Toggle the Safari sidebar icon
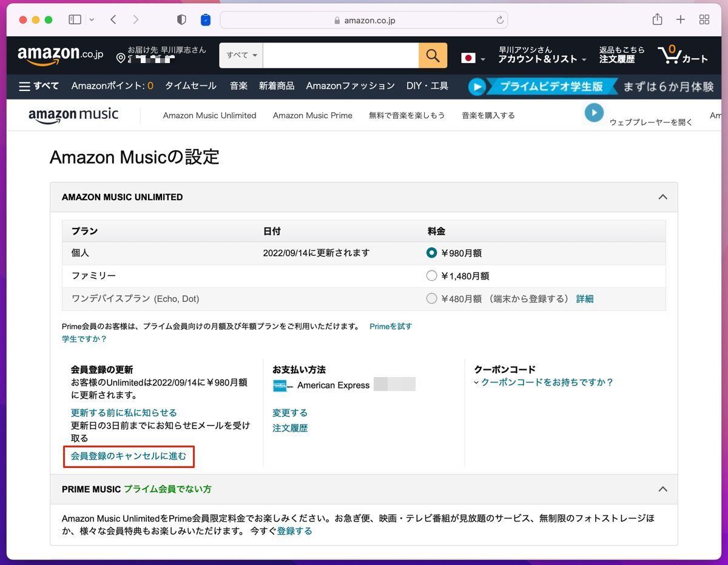Viewport: 728px width, 565px height. click(75, 20)
